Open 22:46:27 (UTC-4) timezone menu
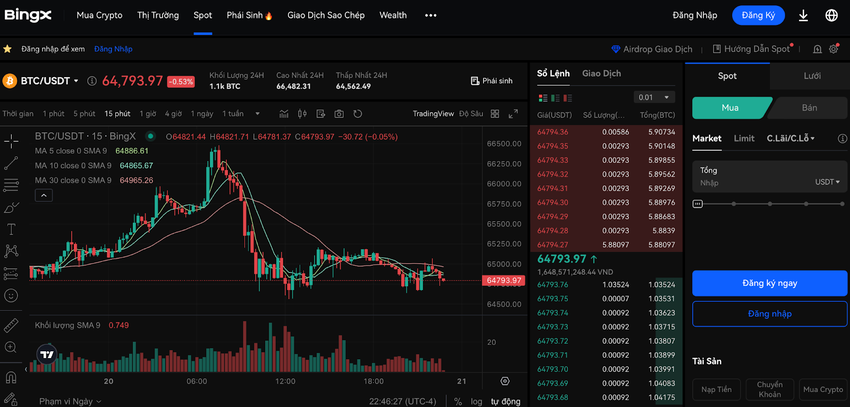Image resolution: width=850 pixels, height=407 pixels. (403, 402)
